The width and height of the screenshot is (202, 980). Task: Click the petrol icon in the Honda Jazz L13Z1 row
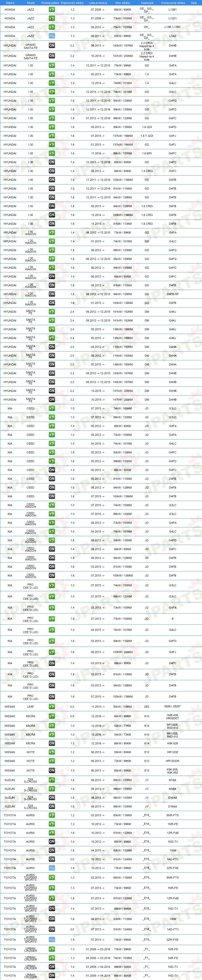52,18
